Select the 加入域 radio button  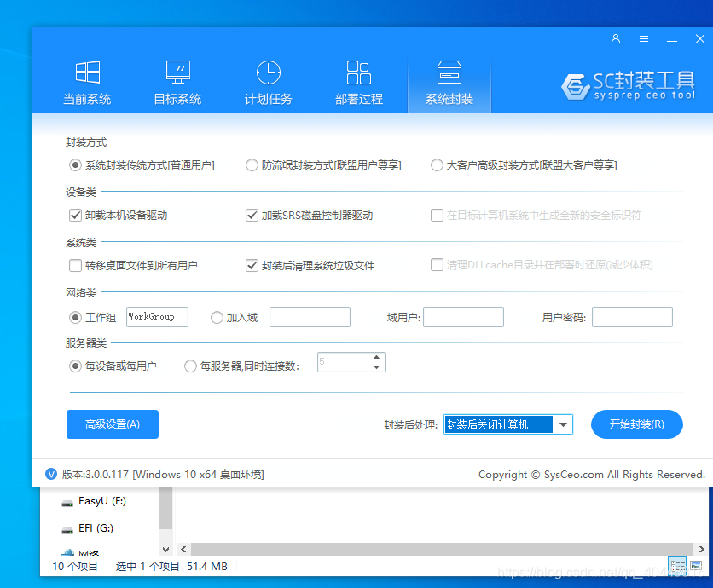(217, 317)
